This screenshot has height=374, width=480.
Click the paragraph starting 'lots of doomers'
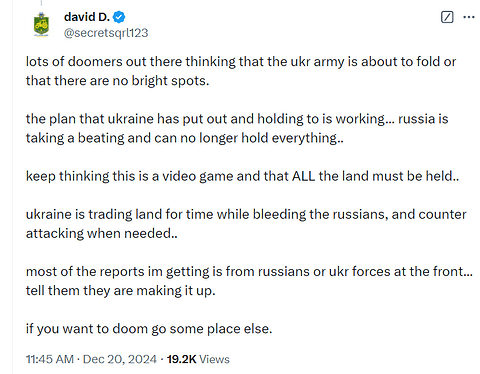click(x=241, y=71)
